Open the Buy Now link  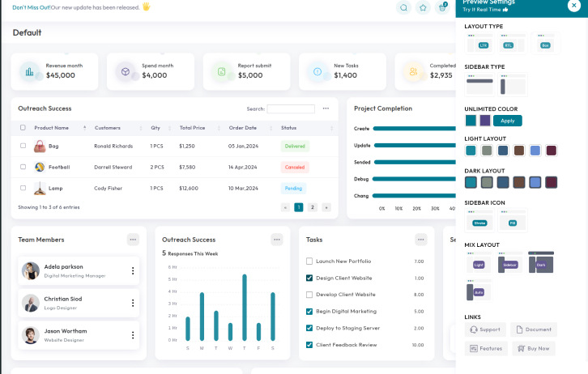point(533,348)
